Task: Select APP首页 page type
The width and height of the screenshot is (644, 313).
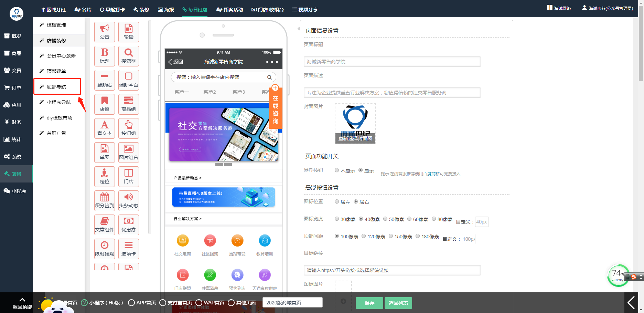Action: (x=131, y=303)
